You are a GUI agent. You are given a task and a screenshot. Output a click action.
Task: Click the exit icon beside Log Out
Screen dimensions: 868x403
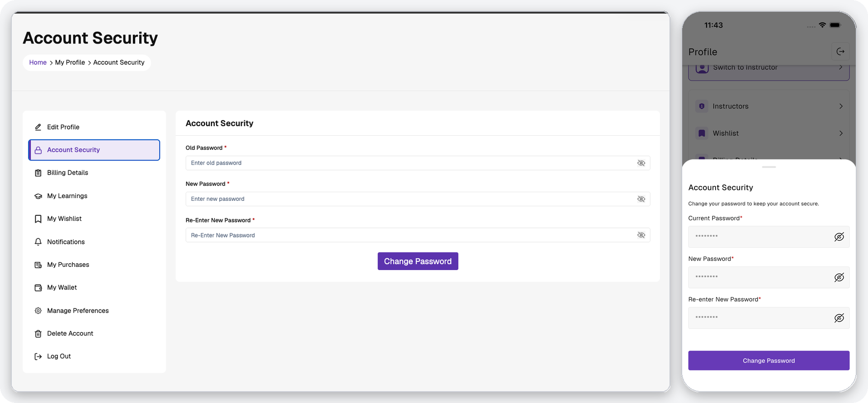point(38,356)
